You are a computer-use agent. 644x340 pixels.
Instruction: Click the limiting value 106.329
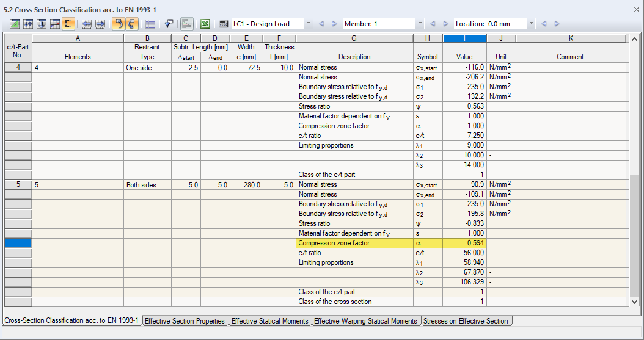(464, 282)
